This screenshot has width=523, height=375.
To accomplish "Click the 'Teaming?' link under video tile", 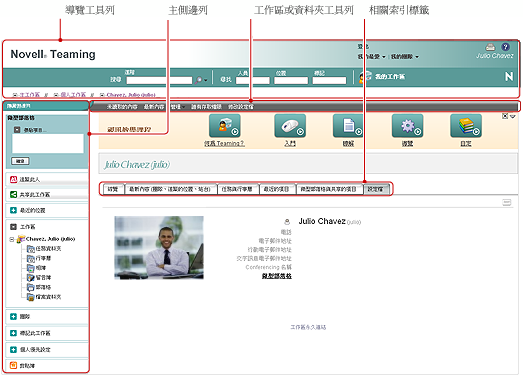I will click(224, 143).
